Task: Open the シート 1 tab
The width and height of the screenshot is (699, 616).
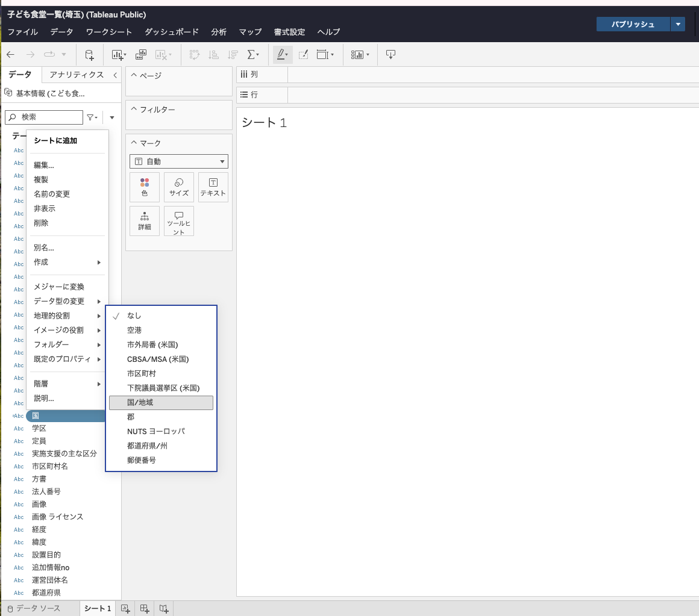Action: [x=98, y=608]
